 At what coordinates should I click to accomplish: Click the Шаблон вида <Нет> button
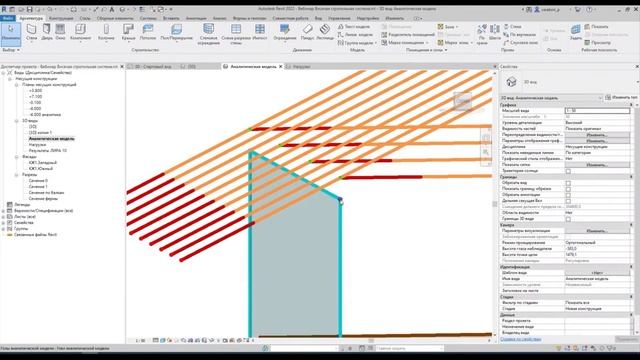point(597,273)
